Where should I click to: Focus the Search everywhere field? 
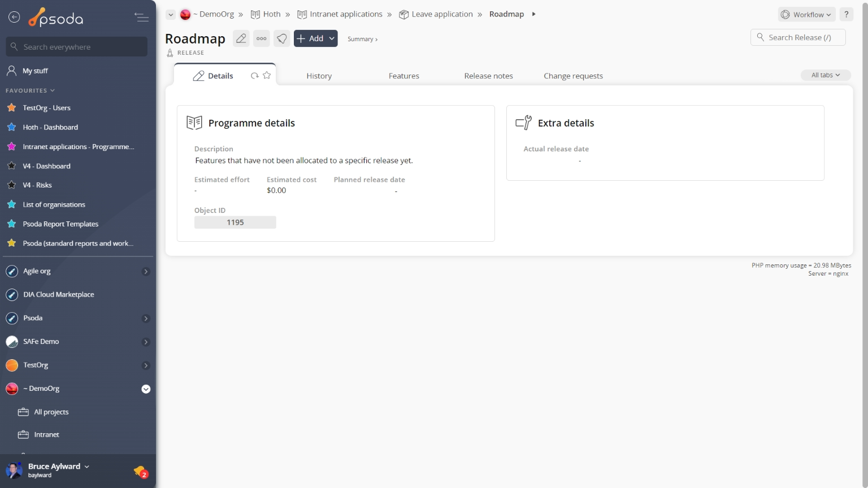point(77,47)
